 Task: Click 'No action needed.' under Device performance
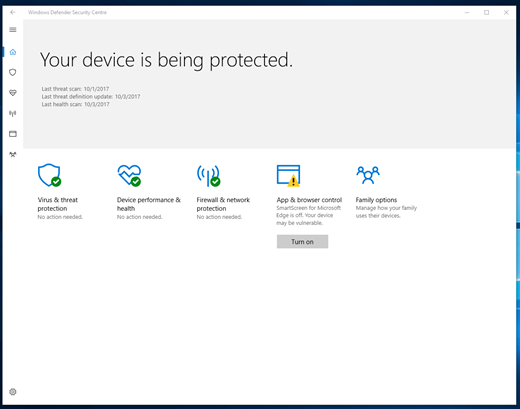pyautogui.click(x=139, y=217)
